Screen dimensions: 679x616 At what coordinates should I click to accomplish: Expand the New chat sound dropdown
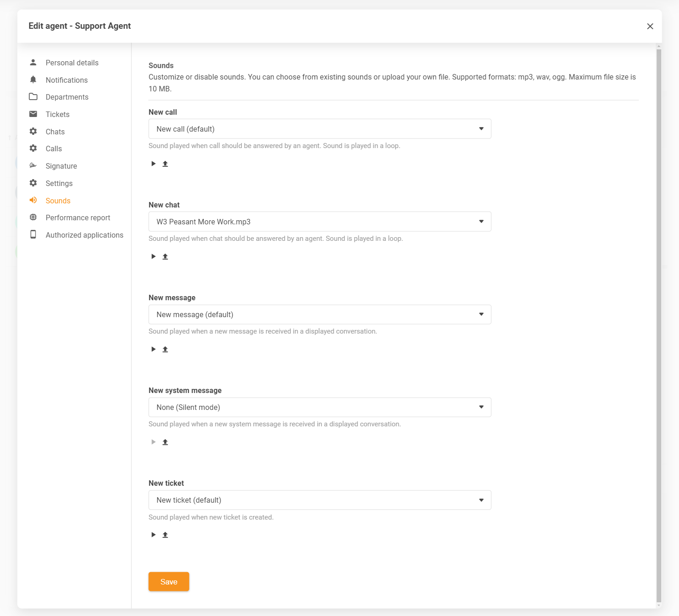pyautogui.click(x=320, y=222)
